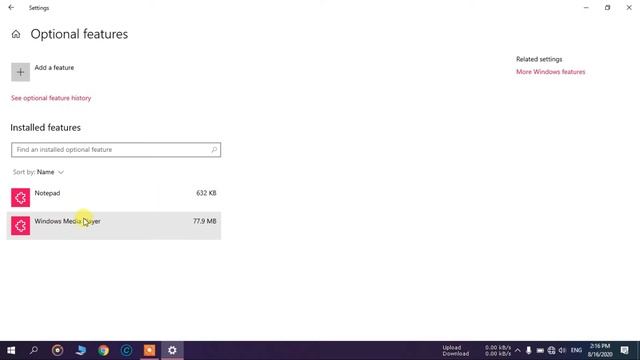Open the Sort by Name dropdown

pyautogui.click(x=38, y=172)
